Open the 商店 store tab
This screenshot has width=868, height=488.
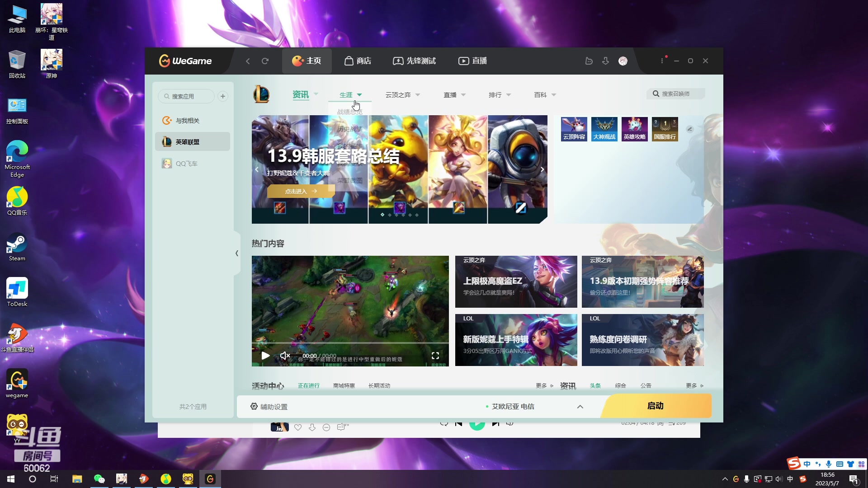click(358, 61)
